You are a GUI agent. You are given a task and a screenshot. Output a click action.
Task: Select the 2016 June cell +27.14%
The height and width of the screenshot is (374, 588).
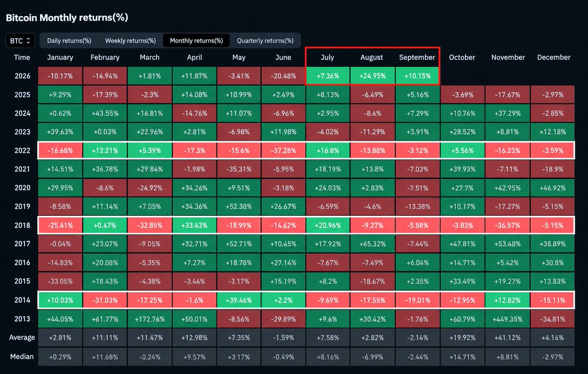[283, 263]
